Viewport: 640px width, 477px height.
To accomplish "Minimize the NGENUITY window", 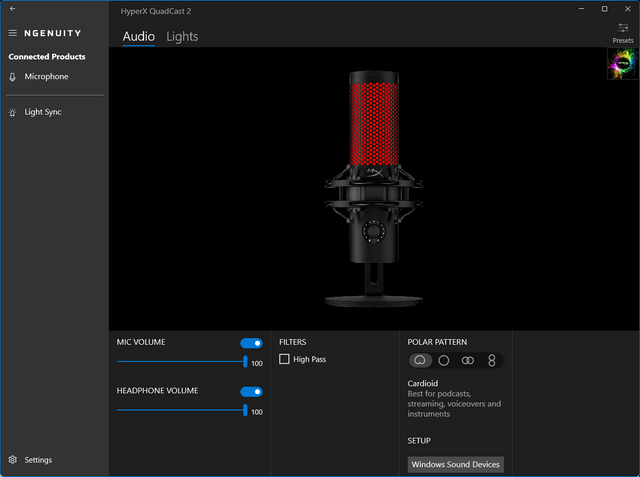I will click(581, 9).
